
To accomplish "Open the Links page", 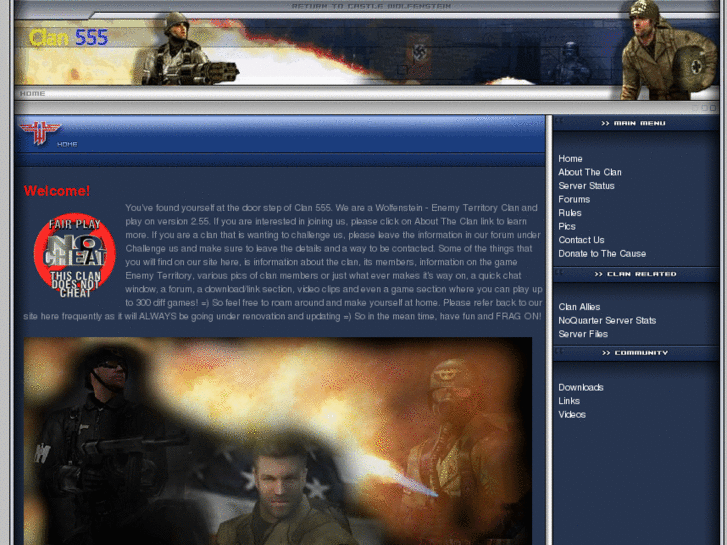I will (x=569, y=401).
